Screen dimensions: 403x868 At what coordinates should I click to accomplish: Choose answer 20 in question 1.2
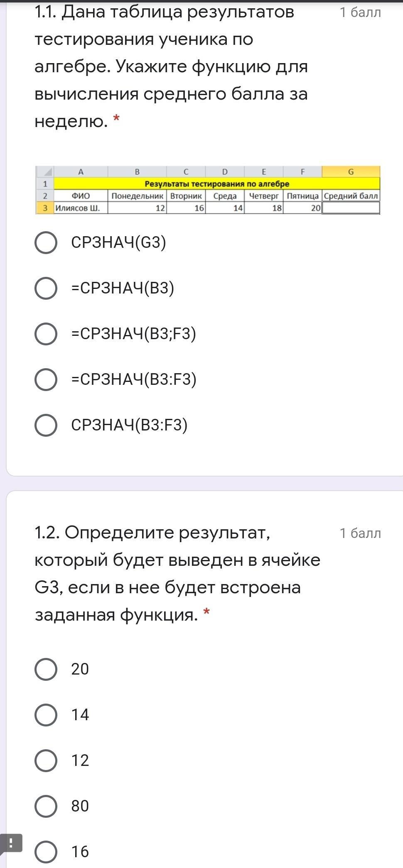coord(46,669)
